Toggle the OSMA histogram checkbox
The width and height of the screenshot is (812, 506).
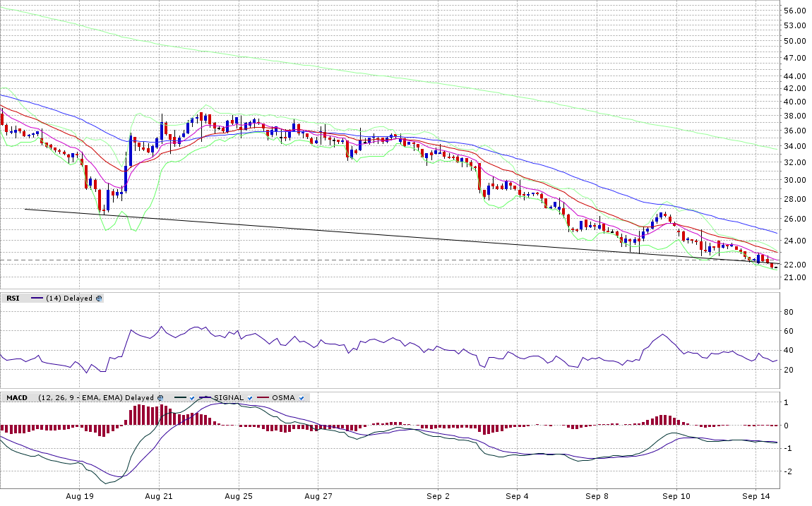click(301, 398)
